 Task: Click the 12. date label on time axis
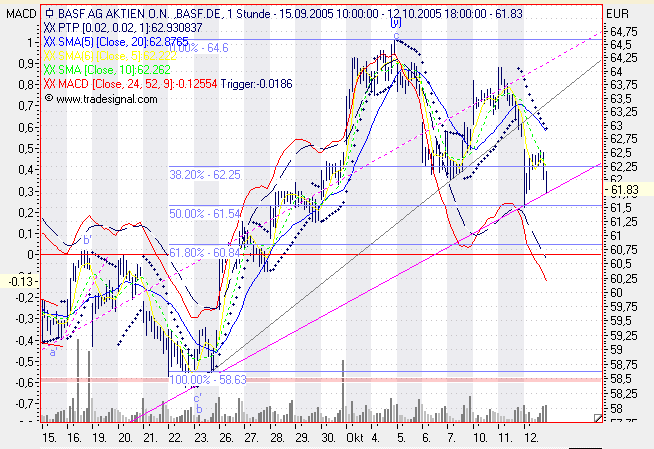531,438
